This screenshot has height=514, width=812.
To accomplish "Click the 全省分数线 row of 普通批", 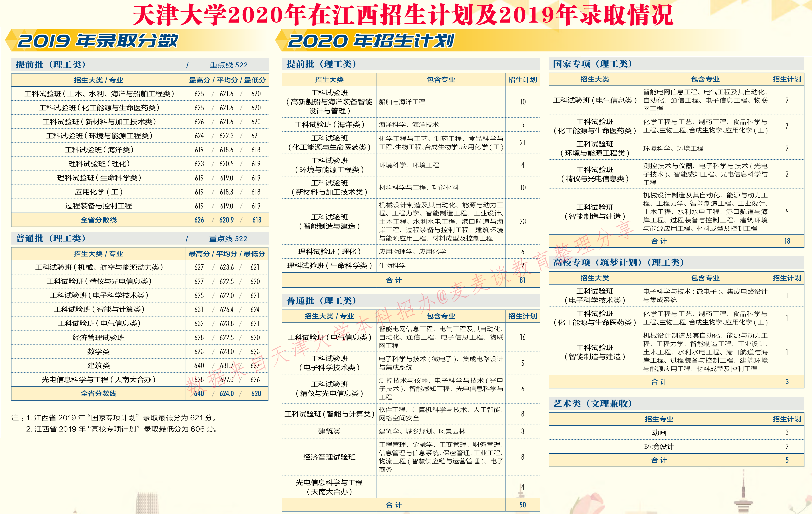I will coord(98,393).
